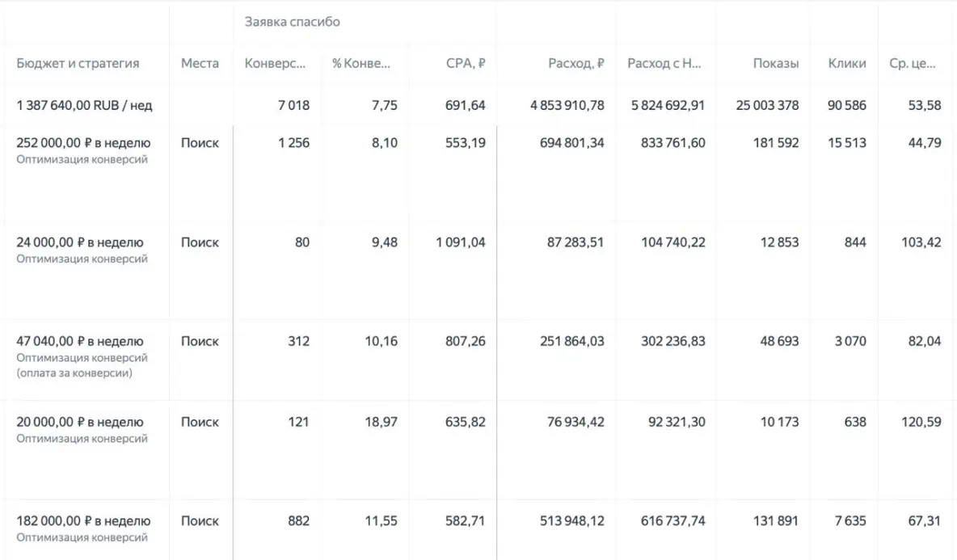Click the "Заявка спасибо" group header

click(x=293, y=23)
